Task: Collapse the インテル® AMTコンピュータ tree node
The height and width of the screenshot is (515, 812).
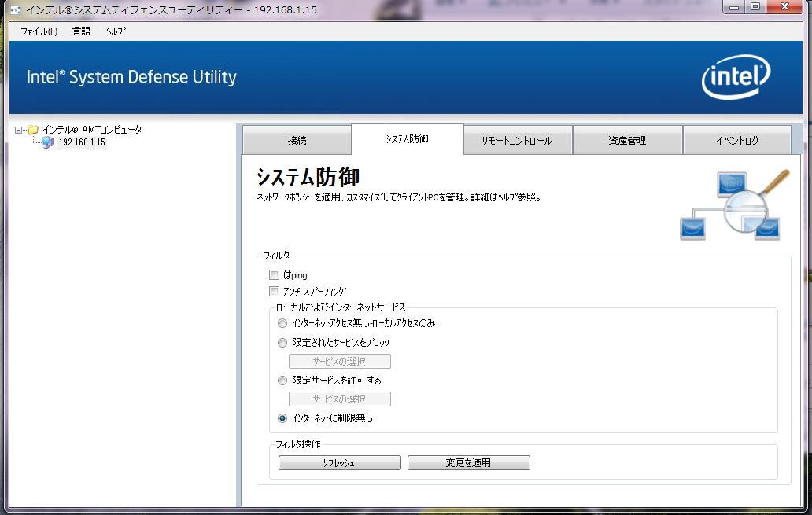Action: [19, 130]
